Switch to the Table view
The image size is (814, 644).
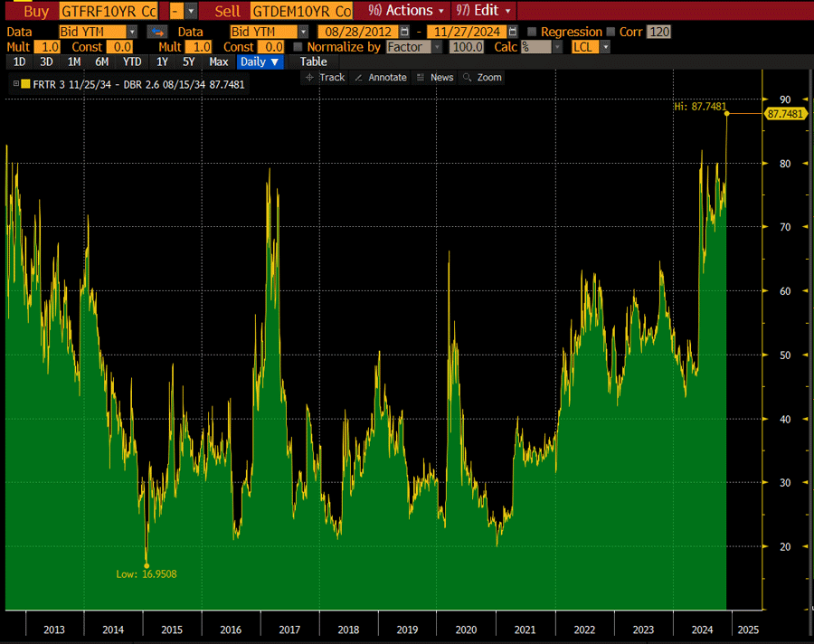(x=313, y=62)
